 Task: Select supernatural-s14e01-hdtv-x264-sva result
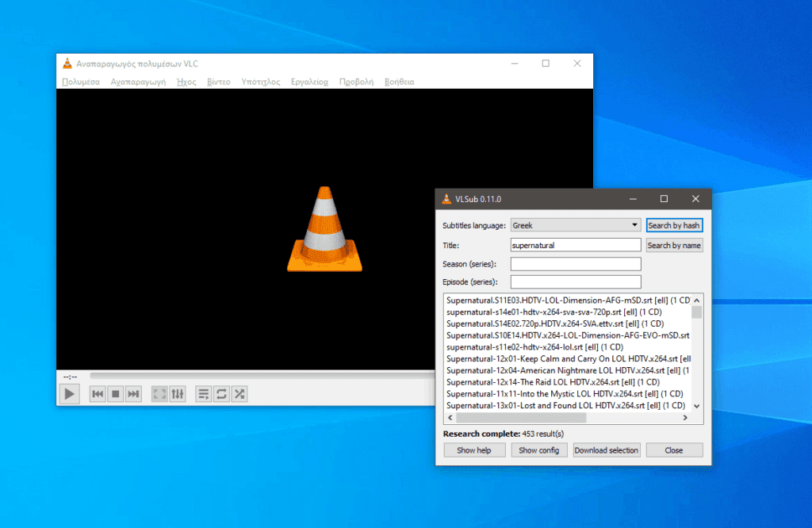pos(568,312)
